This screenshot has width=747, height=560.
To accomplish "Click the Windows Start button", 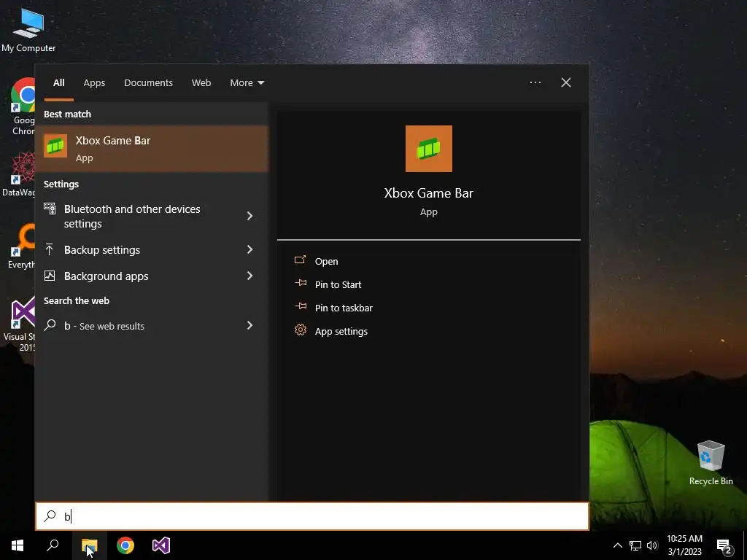I will point(18,545).
